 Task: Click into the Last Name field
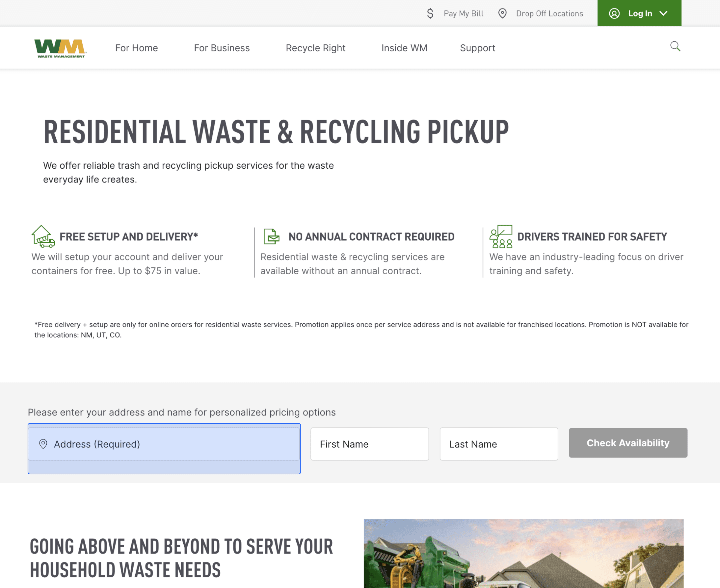pyautogui.click(x=499, y=444)
